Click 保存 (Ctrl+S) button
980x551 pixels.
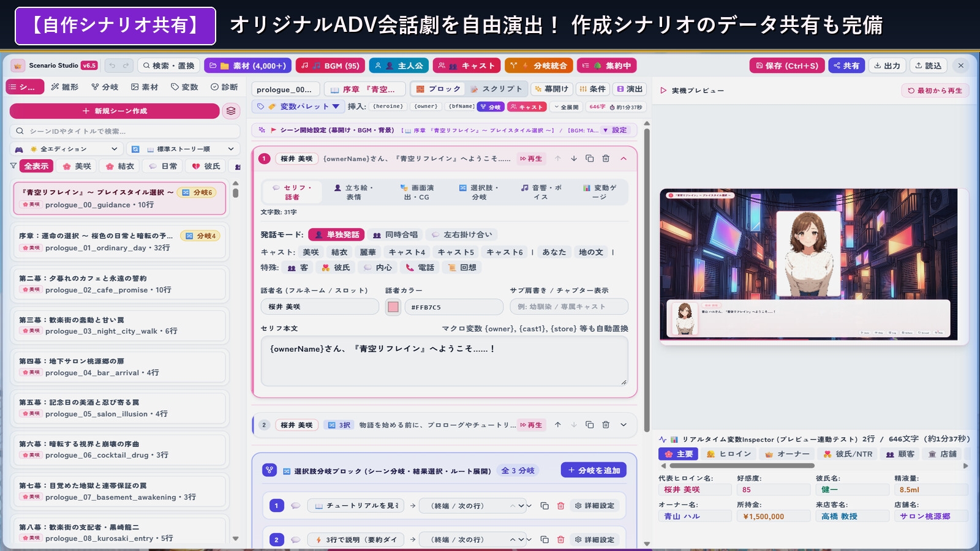(x=787, y=66)
